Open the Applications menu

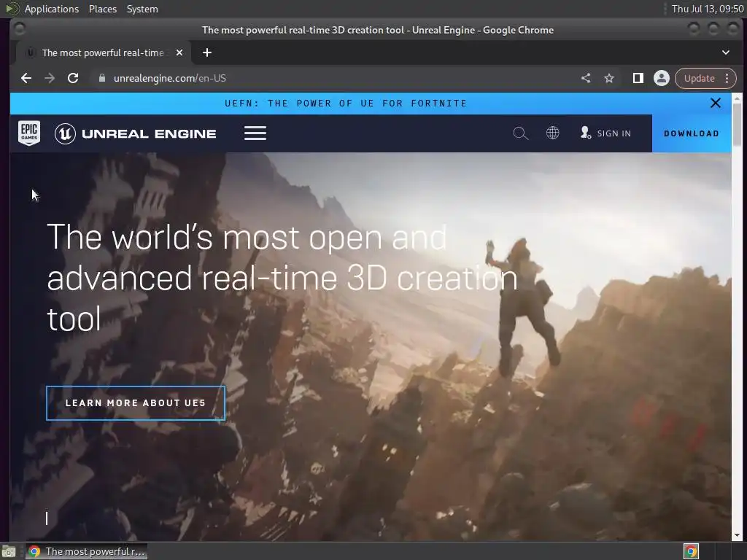tap(52, 9)
